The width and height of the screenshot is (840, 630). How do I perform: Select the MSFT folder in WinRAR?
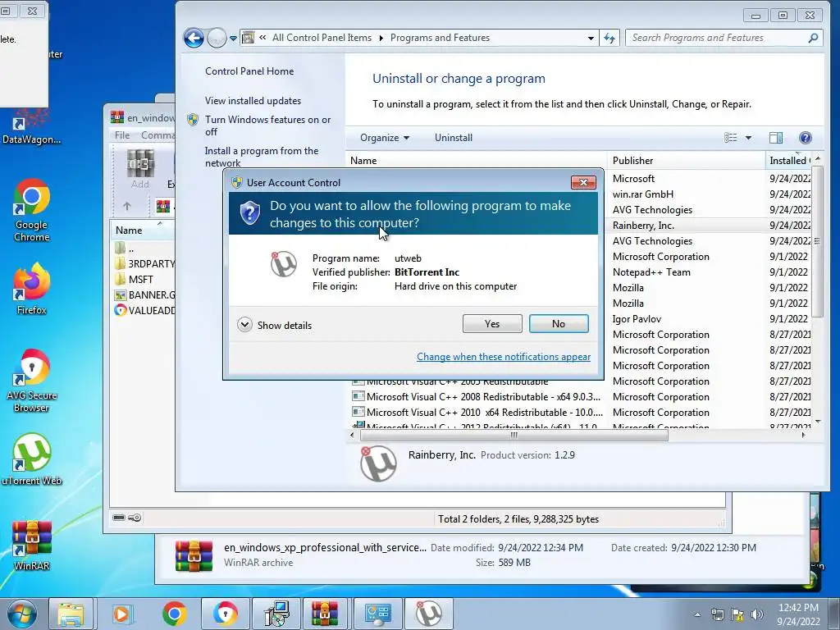(134, 279)
